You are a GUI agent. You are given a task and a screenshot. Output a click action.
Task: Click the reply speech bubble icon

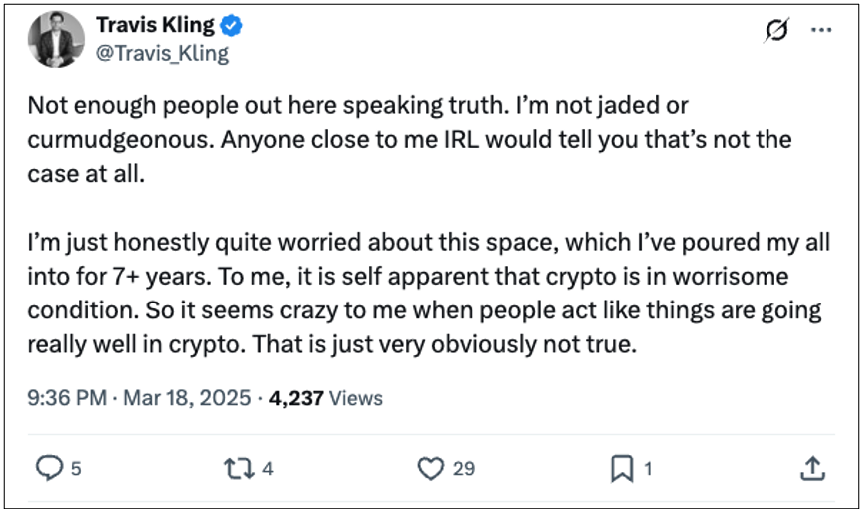(x=49, y=468)
